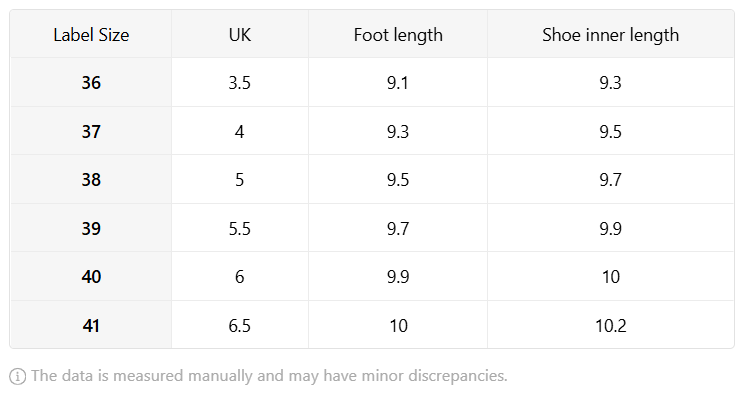
Task: Select label size 36 row
Action: pyautogui.click(x=372, y=82)
